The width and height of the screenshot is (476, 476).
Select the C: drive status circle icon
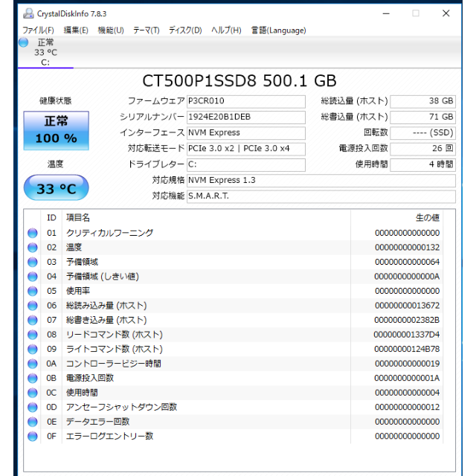tap(23, 42)
